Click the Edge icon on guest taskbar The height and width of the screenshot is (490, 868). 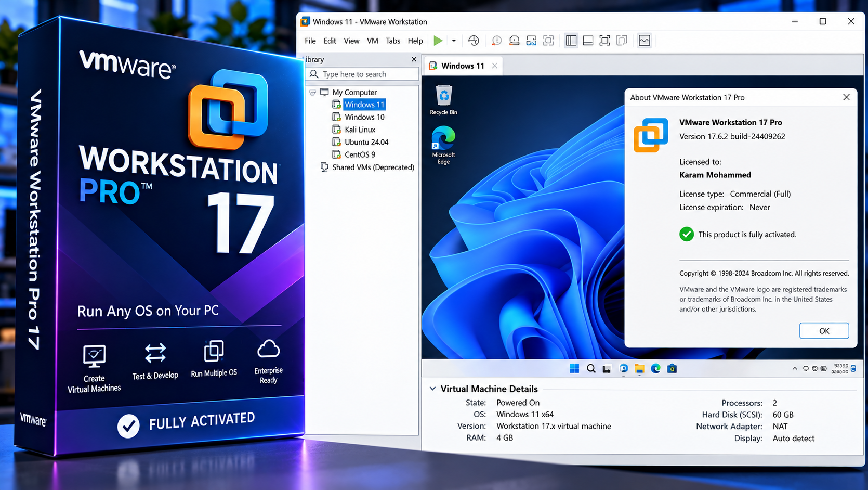[x=656, y=369]
